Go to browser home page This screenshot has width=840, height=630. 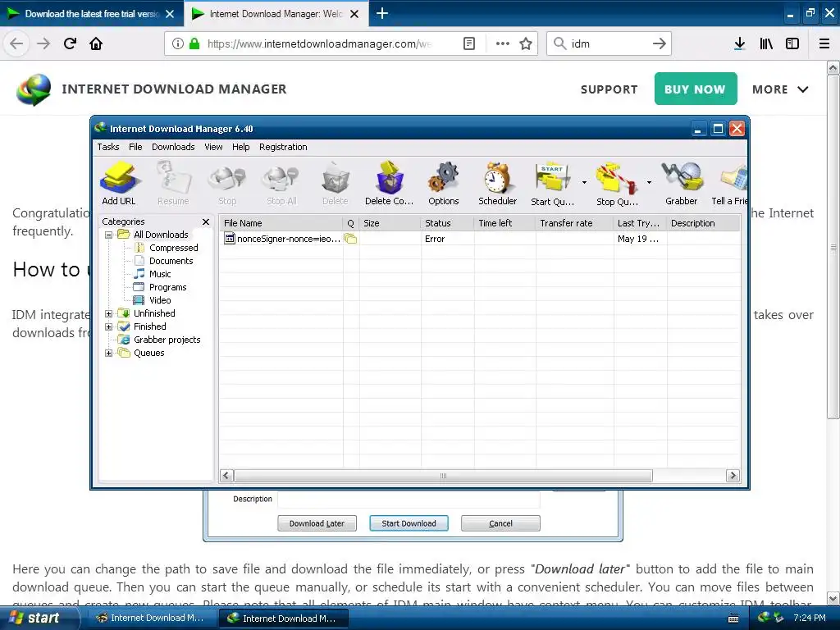coord(96,43)
